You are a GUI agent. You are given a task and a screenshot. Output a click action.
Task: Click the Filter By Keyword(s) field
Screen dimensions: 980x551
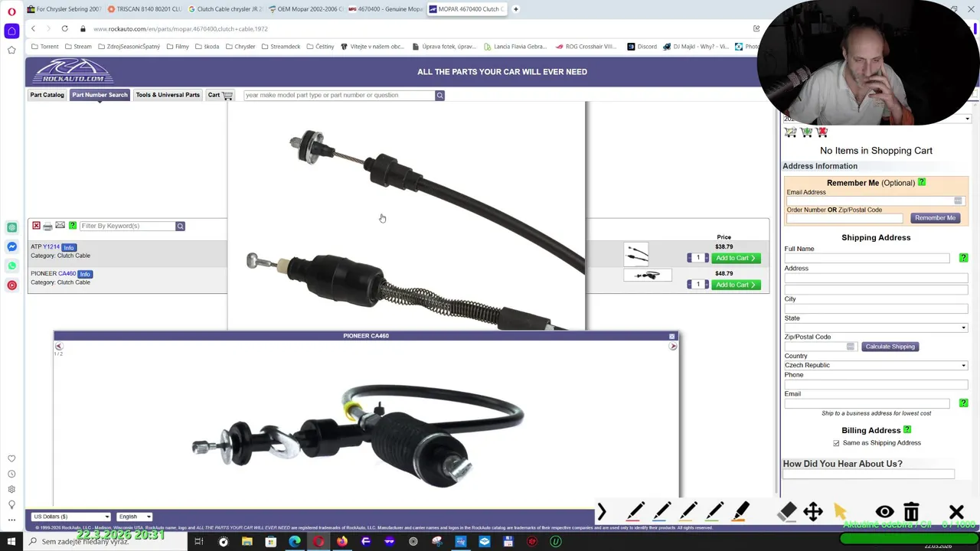[x=127, y=226]
